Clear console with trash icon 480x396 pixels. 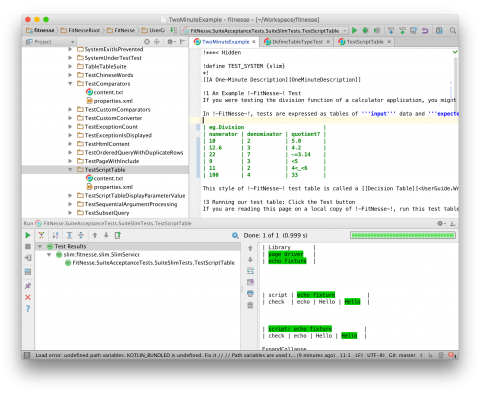(250, 305)
